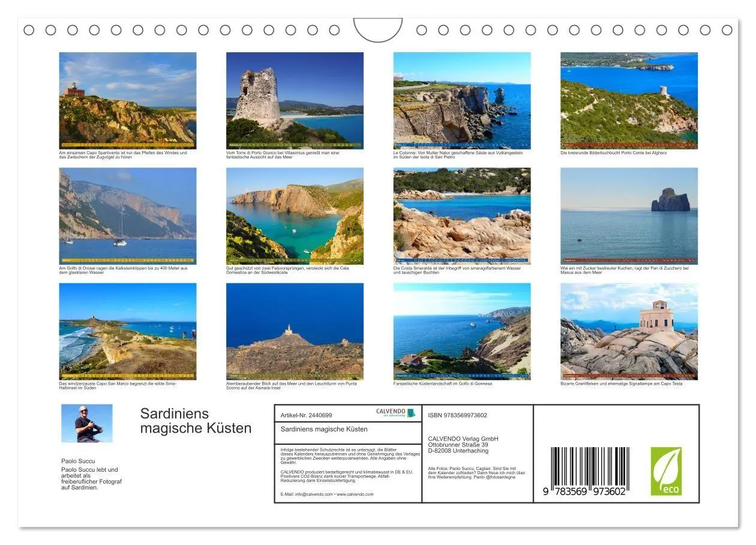Click the 'Infolge bestehender Schutzrechte' legal notice
756x545 pixels.
point(350,456)
